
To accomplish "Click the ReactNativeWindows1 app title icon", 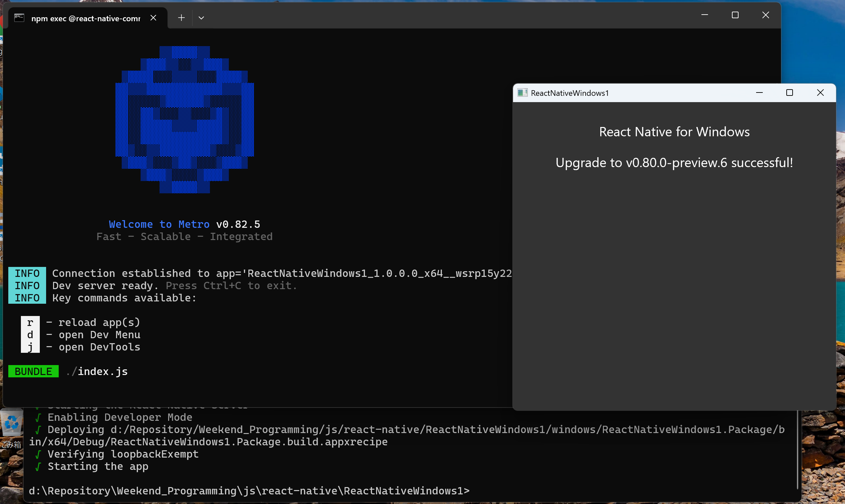I will 522,93.
